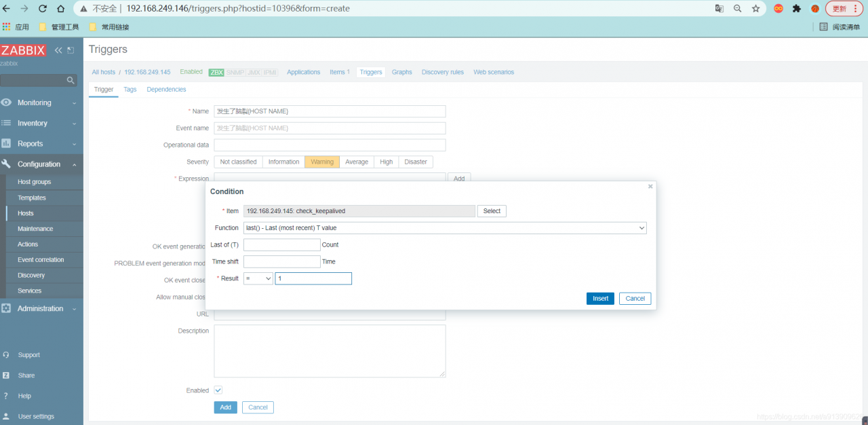Image resolution: width=868 pixels, height=425 pixels.
Task: Click the Share Z icon
Action: pos(6,375)
